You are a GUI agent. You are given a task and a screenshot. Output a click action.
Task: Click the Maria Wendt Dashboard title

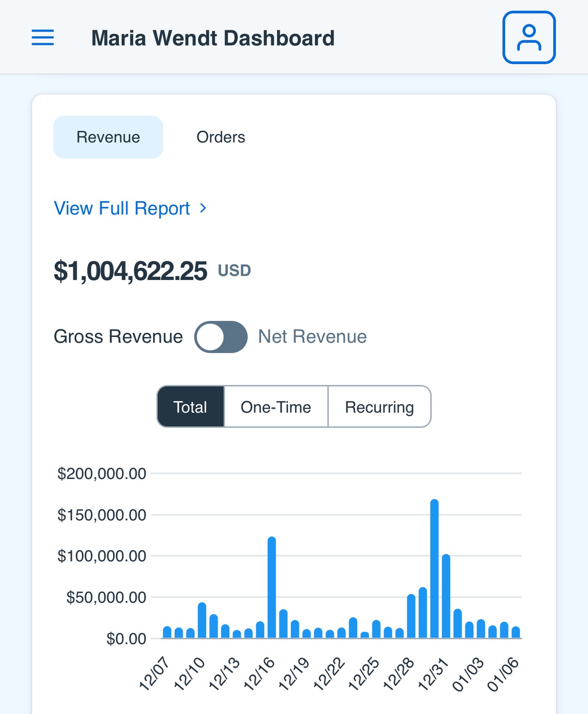(213, 38)
